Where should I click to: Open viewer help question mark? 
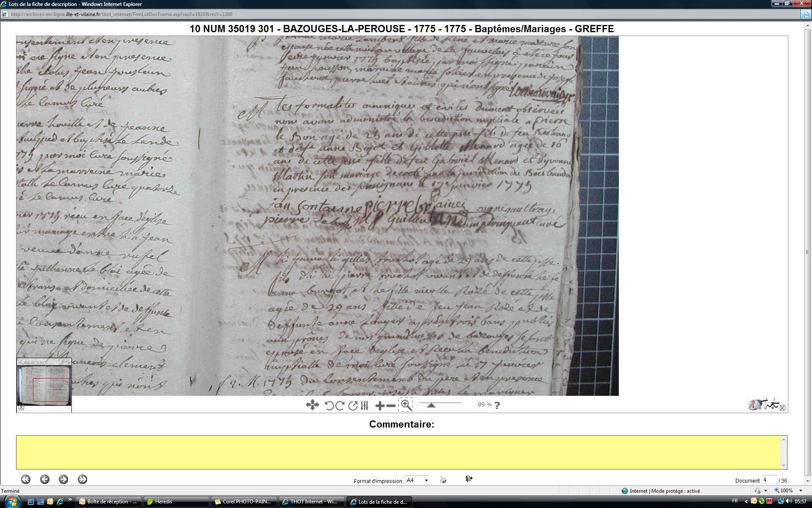(497, 405)
